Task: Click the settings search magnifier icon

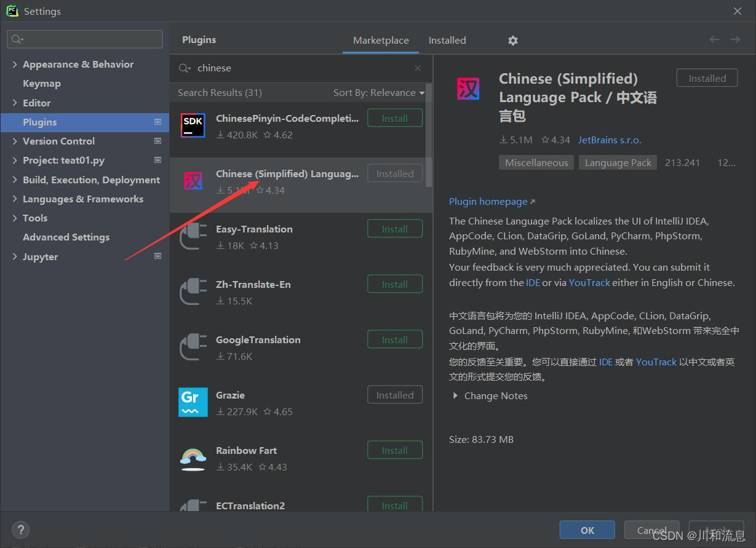Action: [x=17, y=39]
